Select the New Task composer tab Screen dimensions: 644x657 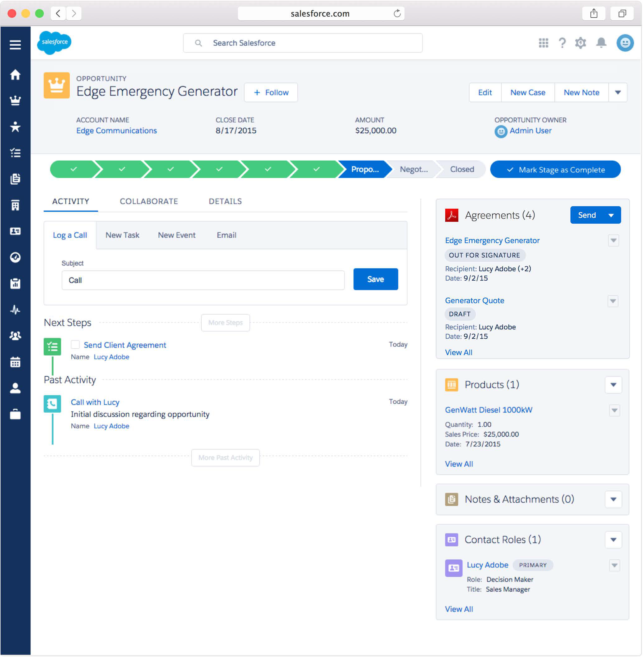click(x=122, y=235)
